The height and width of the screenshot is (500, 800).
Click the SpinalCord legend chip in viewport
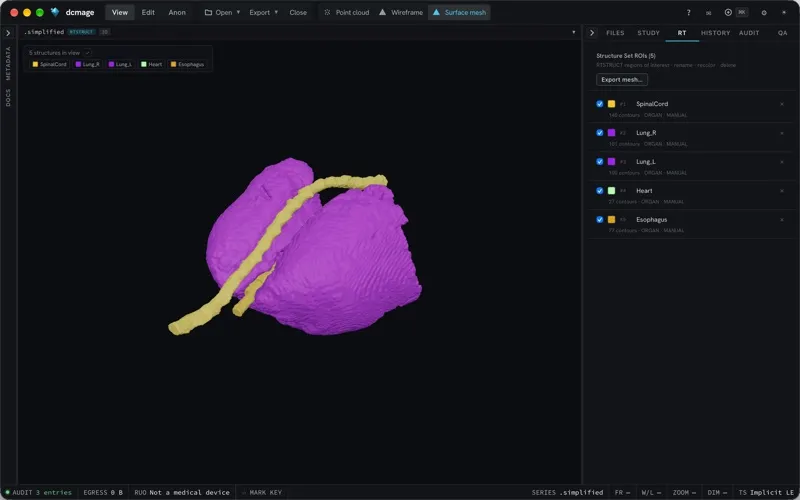tap(49, 64)
